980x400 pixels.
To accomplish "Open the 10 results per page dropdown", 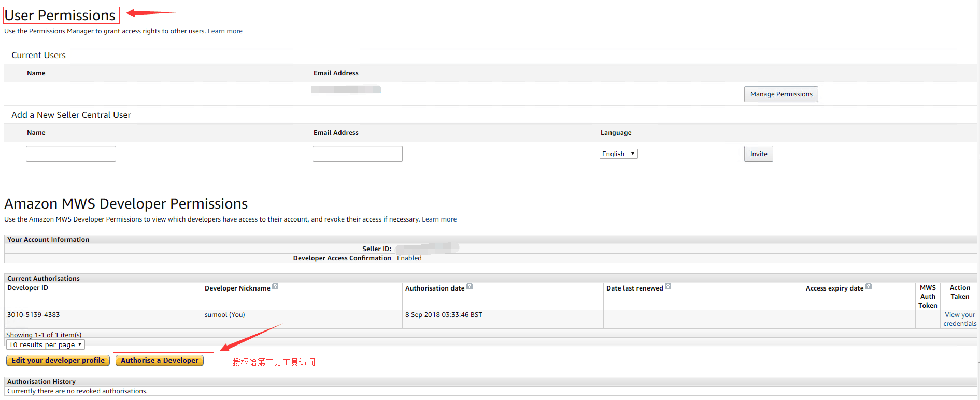I will [x=46, y=344].
